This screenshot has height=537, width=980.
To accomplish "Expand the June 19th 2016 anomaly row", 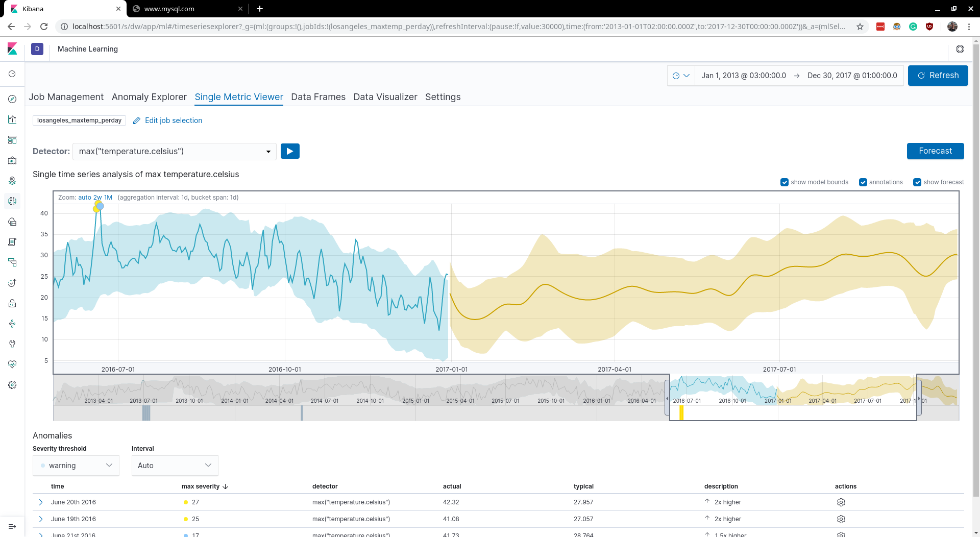I will (41, 519).
